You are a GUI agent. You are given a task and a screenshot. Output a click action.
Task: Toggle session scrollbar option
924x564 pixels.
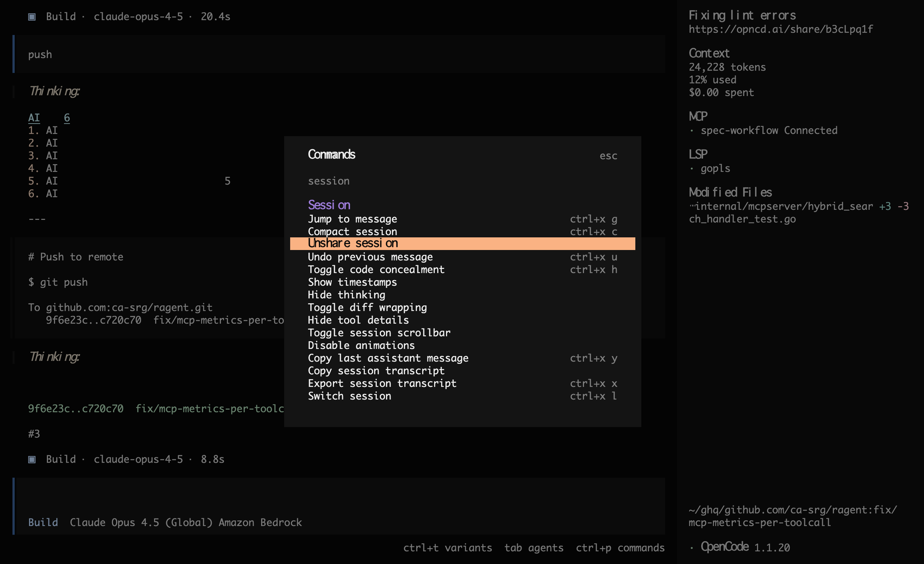[379, 333]
